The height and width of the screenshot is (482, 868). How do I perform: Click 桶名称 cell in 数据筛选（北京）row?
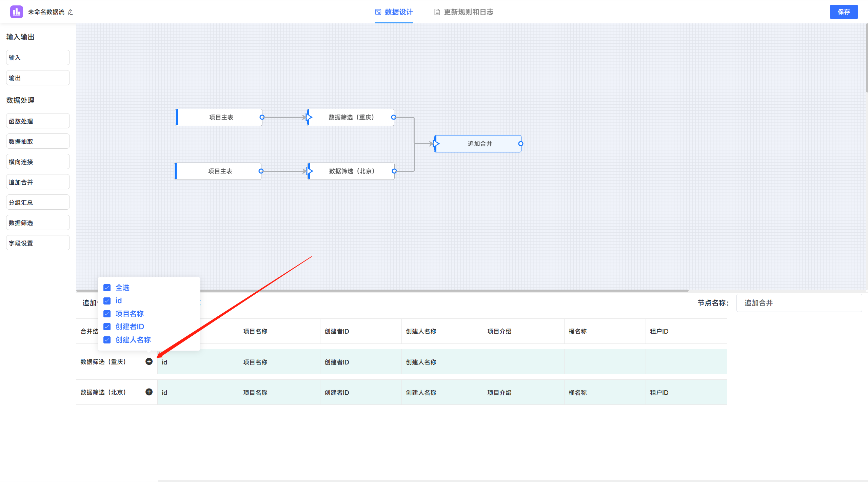[x=605, y=392]
